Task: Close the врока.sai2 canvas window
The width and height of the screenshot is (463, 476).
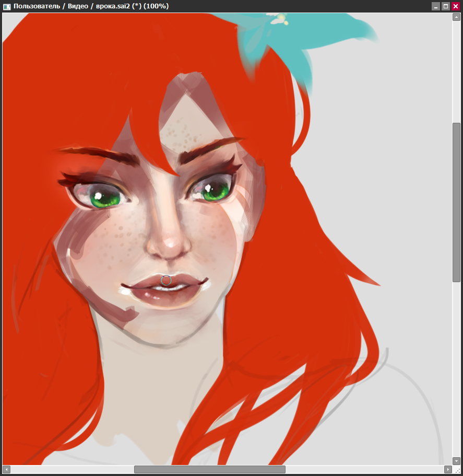Action: tap(455, 6)
